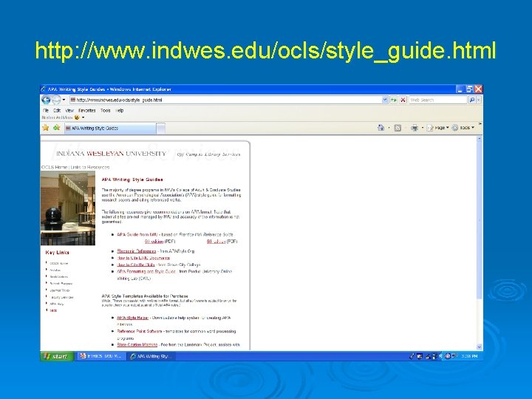
Task: Open the recent pages dropdown beside Forward
Action: pos(64,100)
